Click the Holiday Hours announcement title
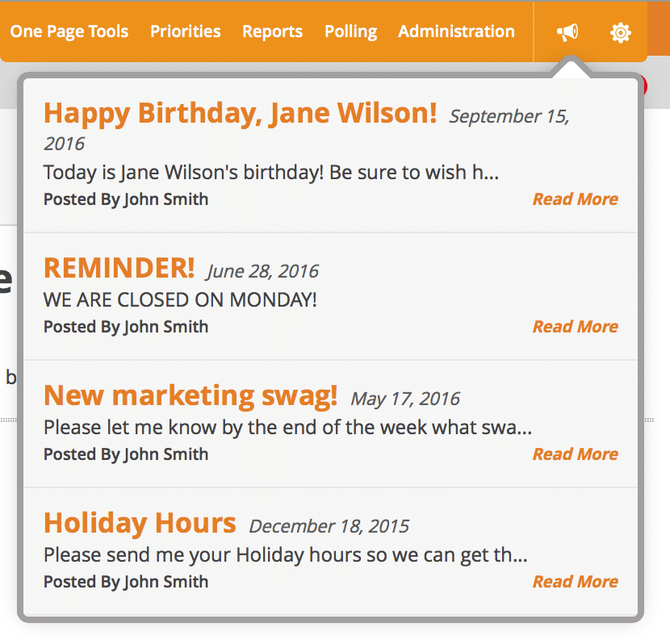The height and width of the screenshot is (644, 670). coord(140,523)
